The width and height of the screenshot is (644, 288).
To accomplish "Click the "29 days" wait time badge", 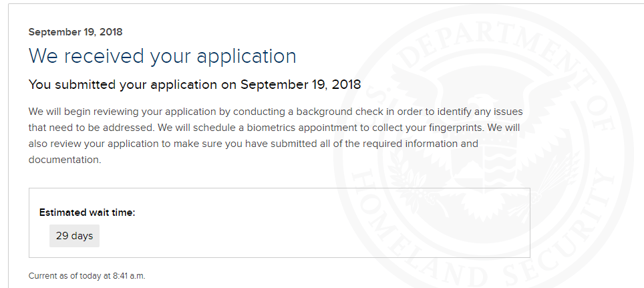I will (x=74, y=236).
